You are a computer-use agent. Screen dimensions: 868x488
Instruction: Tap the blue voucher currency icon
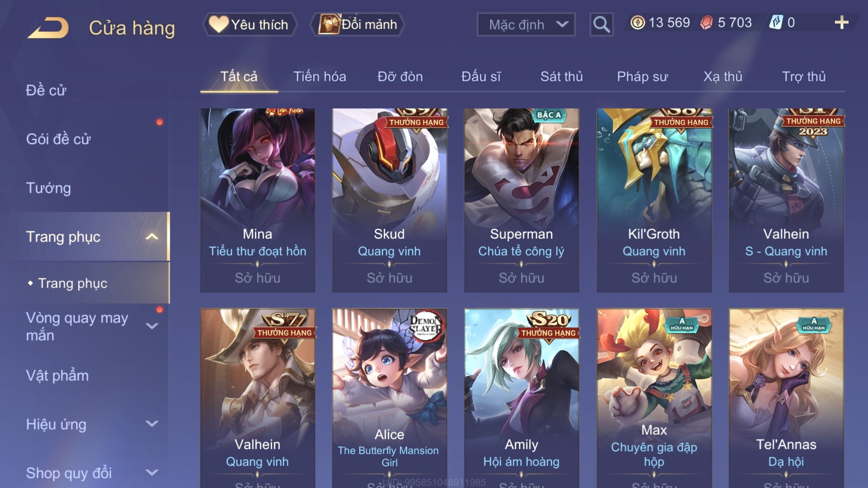pyautogui.click(x=776, y=22)
